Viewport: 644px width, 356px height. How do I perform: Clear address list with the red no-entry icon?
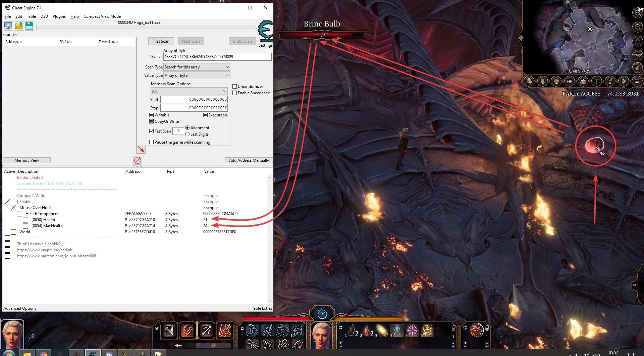pyautogui.click(x=138, y=160)
